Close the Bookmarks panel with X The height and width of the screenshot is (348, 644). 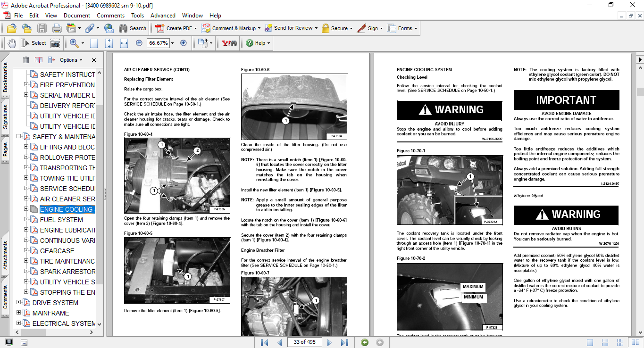[x=94, y=60]
